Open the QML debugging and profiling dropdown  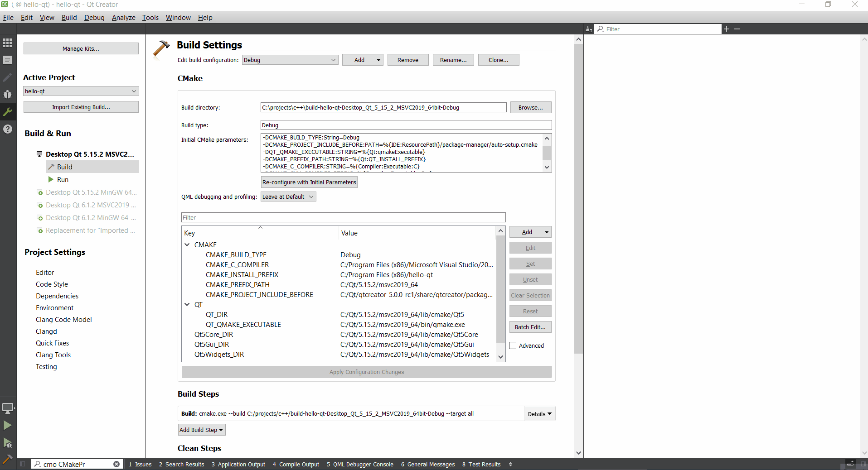(288, 197)
